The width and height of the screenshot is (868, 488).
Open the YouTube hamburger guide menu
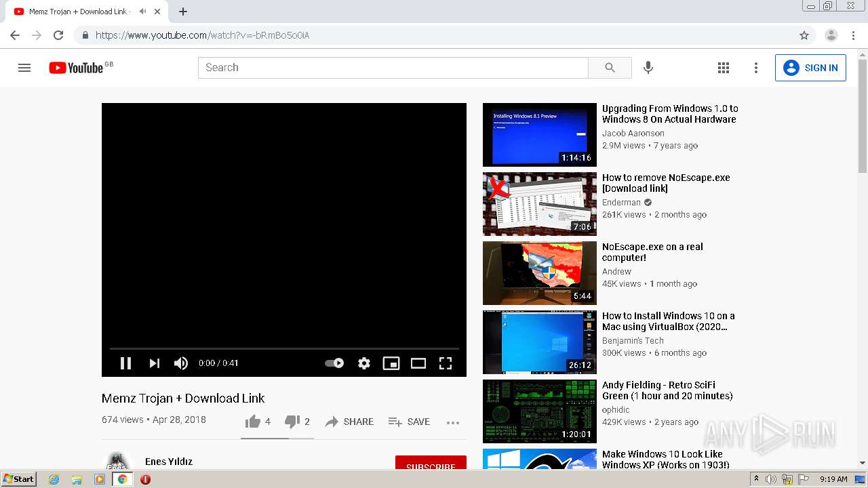point(24,68)
